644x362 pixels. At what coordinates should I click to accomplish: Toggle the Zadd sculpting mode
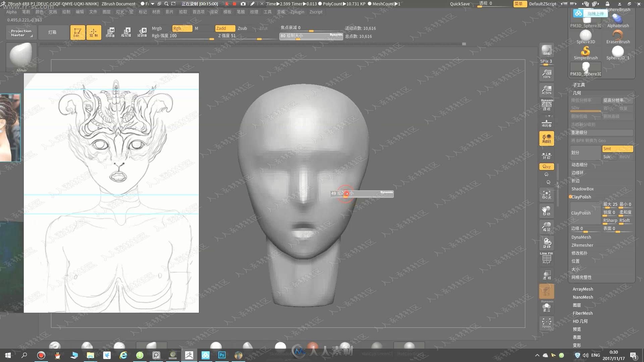(222, 28)
